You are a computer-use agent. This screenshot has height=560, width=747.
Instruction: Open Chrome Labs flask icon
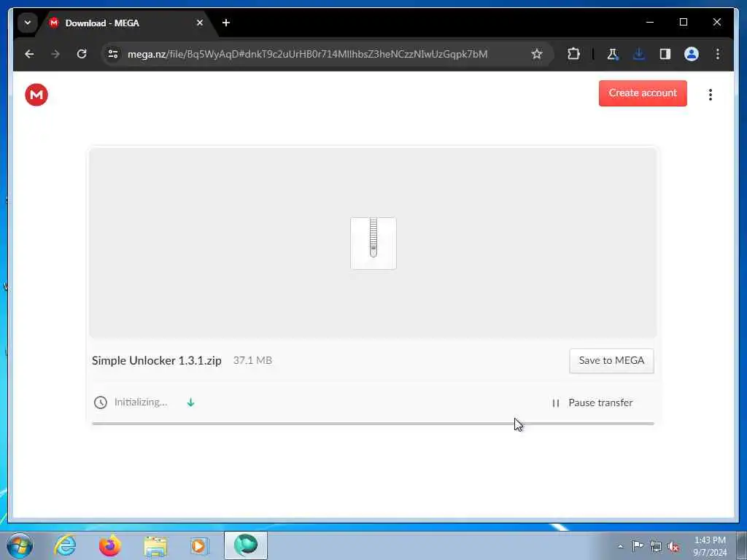point(613,54)
